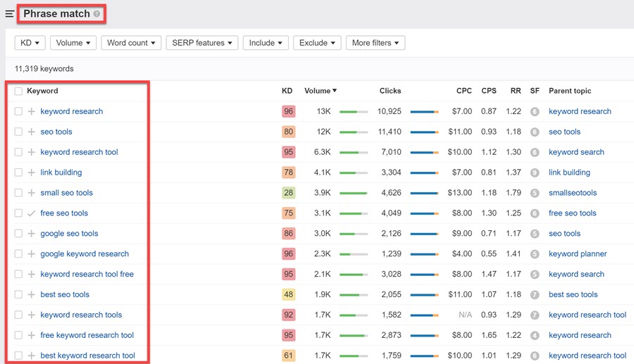
Task: Add 'keyword research tools' via plus icon
Action: click(31, 315)
